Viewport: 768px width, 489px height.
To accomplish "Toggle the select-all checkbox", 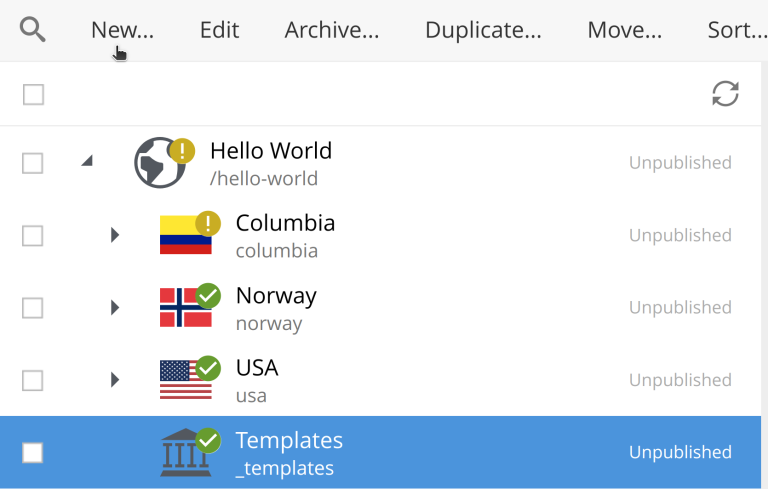I will click(33, 94).
